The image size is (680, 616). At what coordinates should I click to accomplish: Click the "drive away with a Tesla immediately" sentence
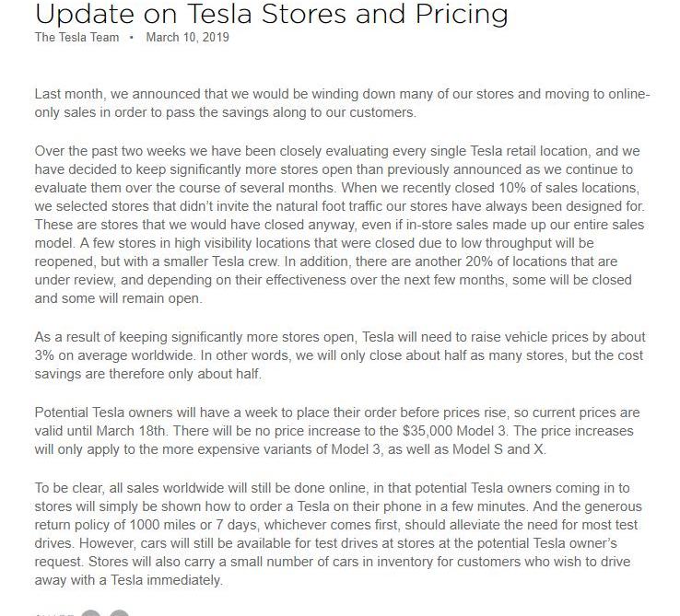129,580
